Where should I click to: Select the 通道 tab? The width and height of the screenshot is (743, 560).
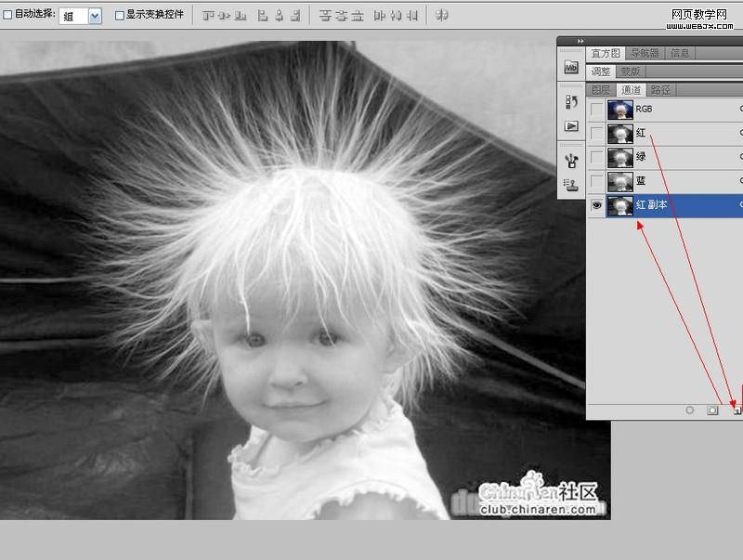(x=631, y=89)
